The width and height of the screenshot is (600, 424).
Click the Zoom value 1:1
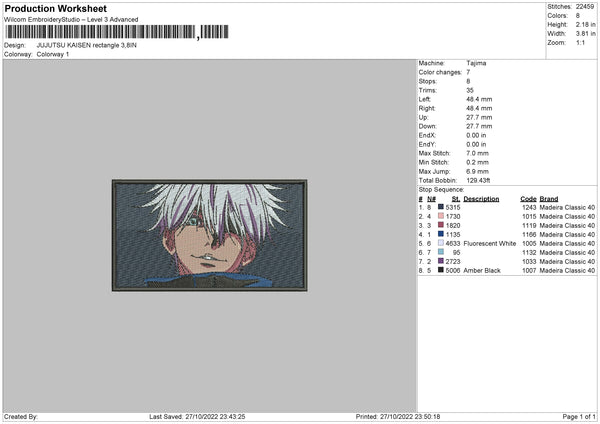tap(580, 43)
